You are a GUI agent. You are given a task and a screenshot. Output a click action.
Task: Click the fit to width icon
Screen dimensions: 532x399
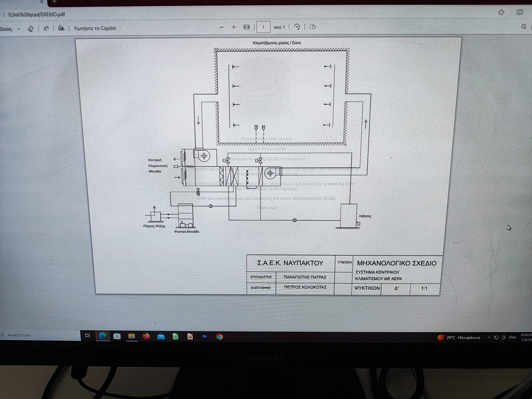246,27
